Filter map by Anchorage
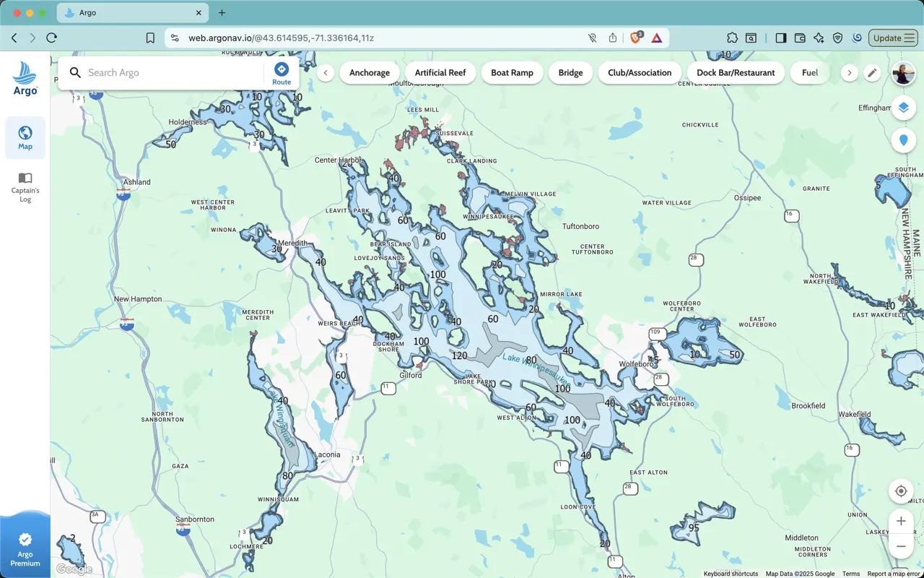 (370, 73)
